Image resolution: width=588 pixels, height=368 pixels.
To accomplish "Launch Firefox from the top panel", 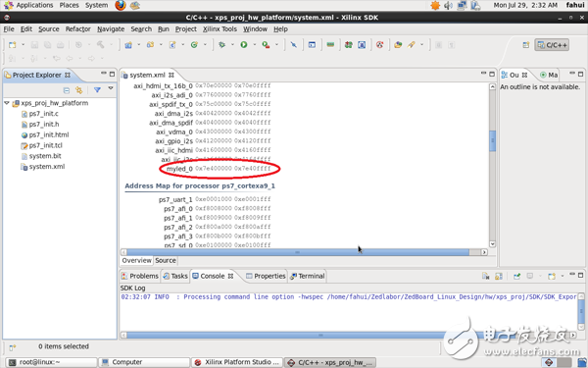I will tap(121, 5).
